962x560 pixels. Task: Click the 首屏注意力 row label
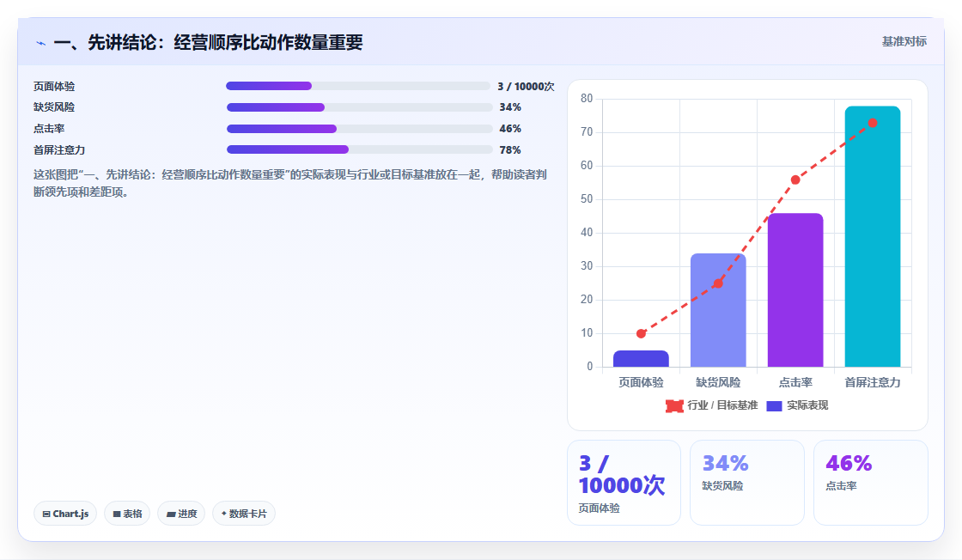(x=59, y=150)
